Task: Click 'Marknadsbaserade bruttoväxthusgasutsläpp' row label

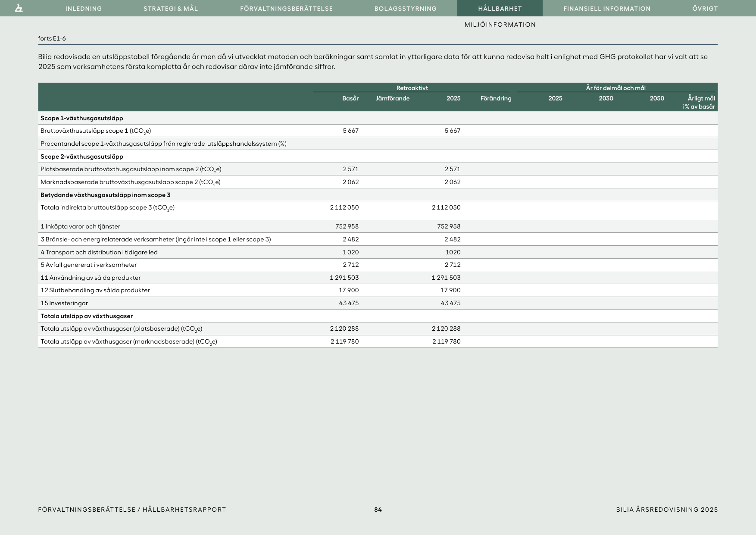Action: 131,182
